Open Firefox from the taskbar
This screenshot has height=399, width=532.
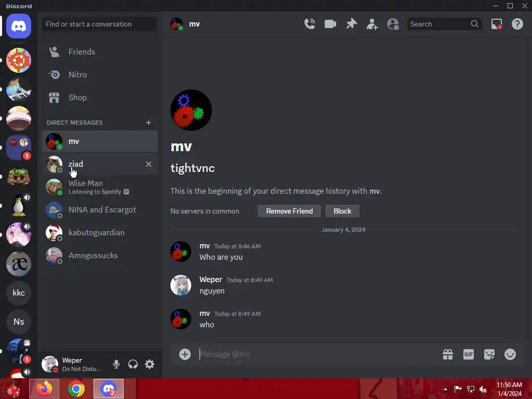pyautogui.click(x=44, y=389)
